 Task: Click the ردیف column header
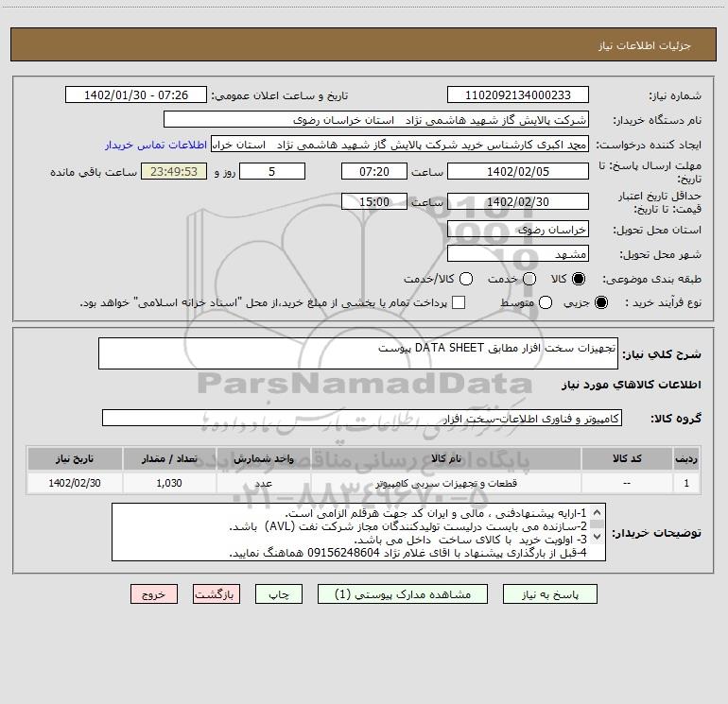coord(686,458)
